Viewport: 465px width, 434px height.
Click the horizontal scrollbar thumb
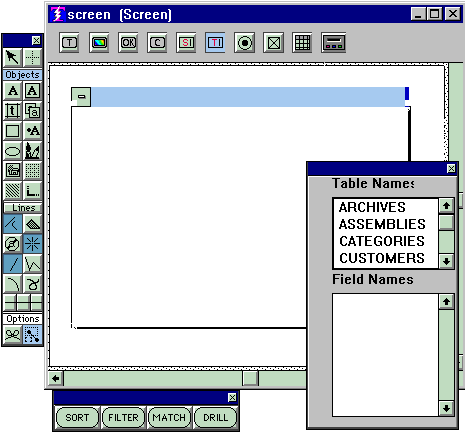click(250, 379)
